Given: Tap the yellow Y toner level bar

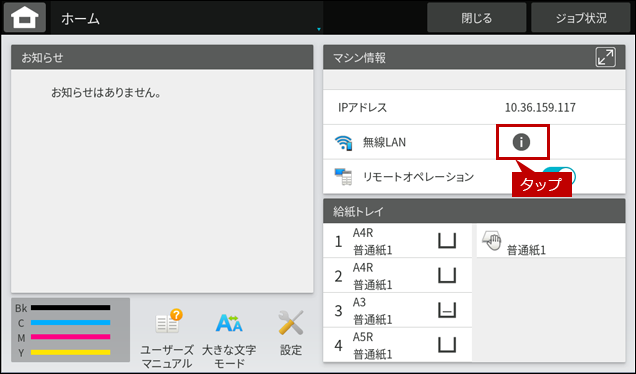Looking at the screenshot, I should click(x=71, y=352).
